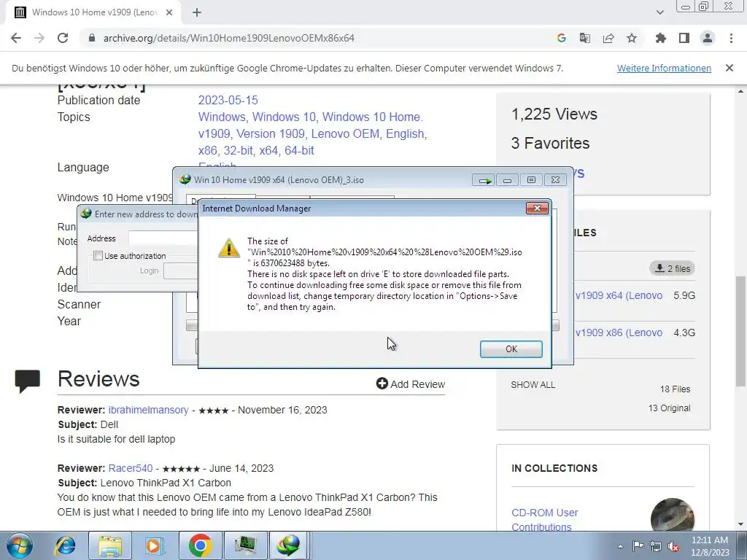Open Chrome extensions puzzle icon
This screenshot has height=560, width=747.
pyautogui.click(x=661, y=38)
